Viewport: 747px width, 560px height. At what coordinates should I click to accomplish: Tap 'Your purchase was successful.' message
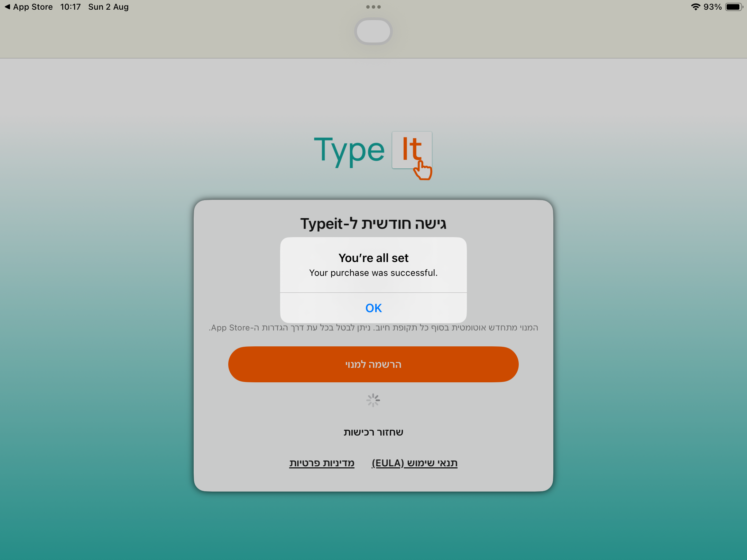[x=373, y=273]
